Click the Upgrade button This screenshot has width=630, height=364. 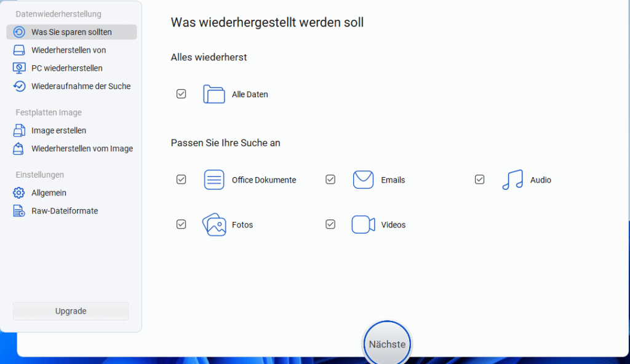(71, 311)
